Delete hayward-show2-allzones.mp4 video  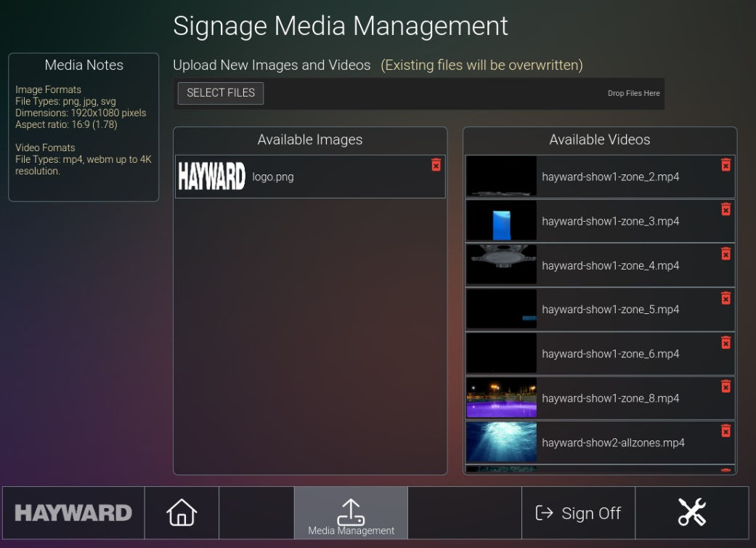(725, 431)
